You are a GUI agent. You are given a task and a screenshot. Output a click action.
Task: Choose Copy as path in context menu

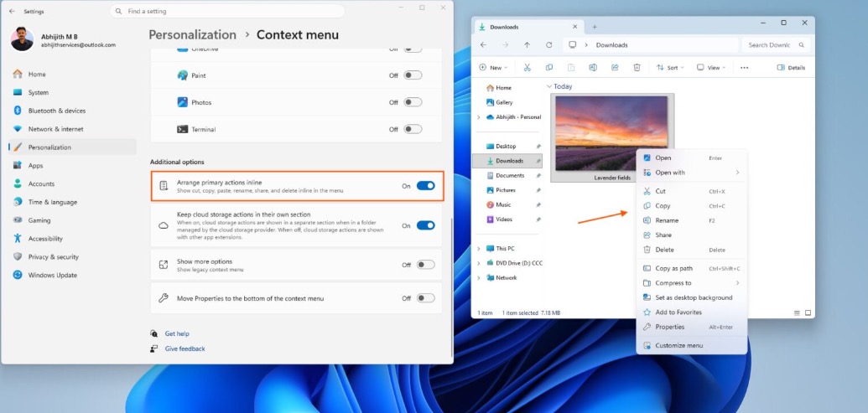point(692,269)
